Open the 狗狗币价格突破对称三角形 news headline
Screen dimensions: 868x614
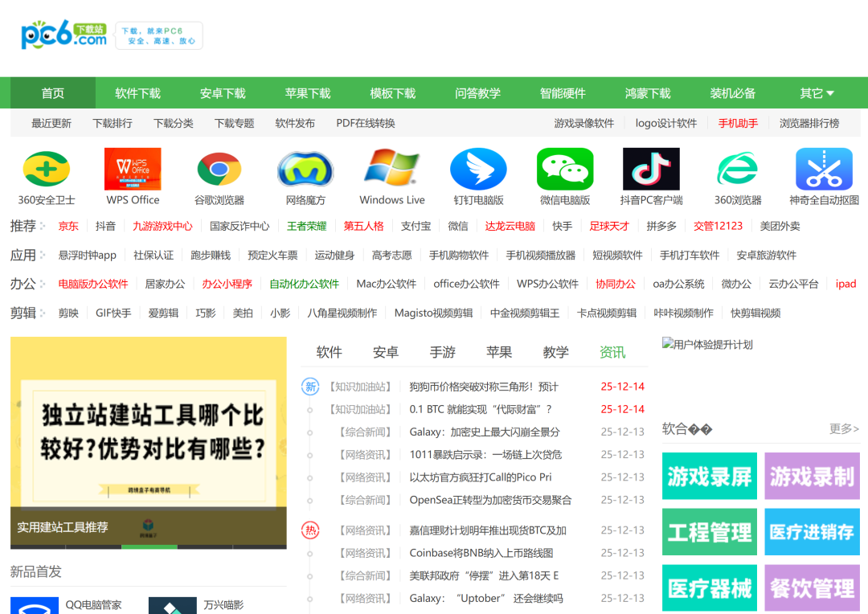pyautogui.click(x=484, y=387)
